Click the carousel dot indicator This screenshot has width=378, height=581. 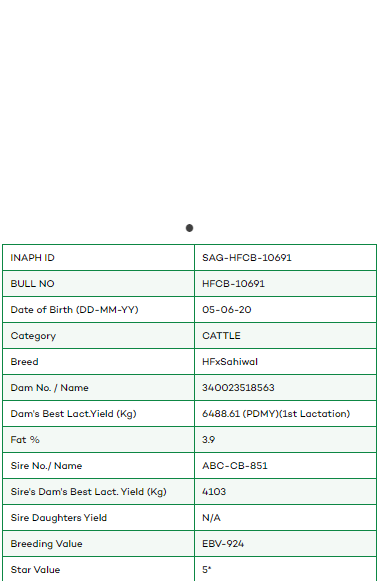(x=189, y=228)
